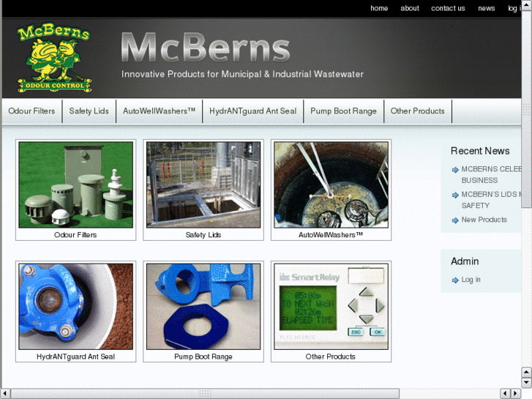Click the AutoWellWashers caption under photo
This screenshot has width=532, height=399.
coord(331,235)
